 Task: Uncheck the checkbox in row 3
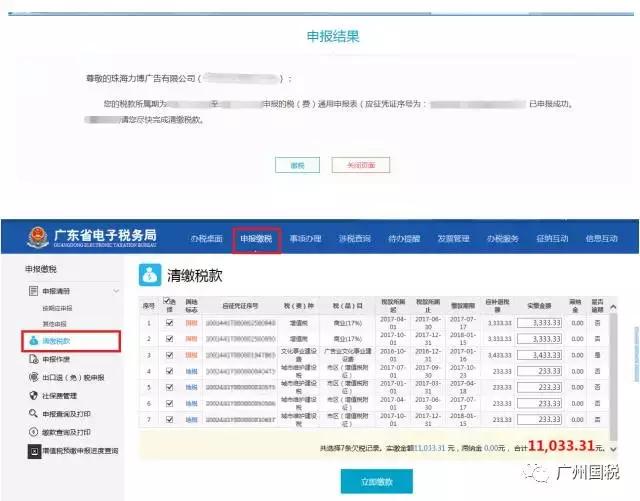pyautogui.click(x=169, y=355)
